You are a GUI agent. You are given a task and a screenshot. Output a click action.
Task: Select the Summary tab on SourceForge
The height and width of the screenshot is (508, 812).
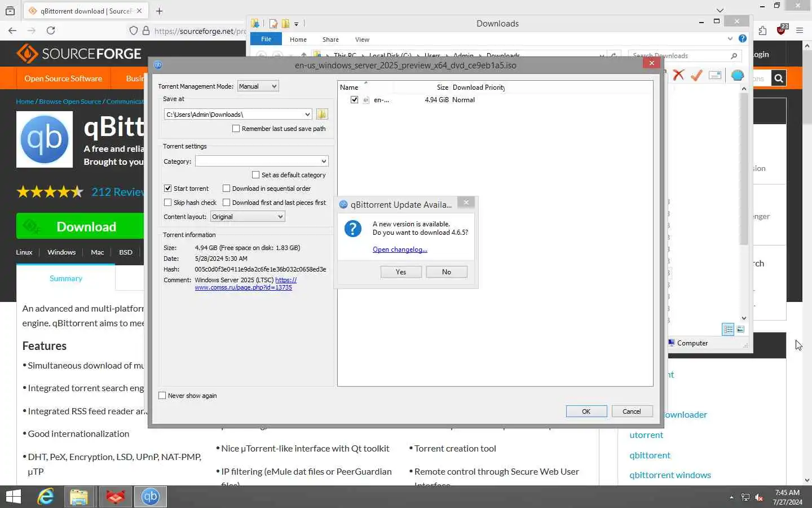click(x=66, y=278)
